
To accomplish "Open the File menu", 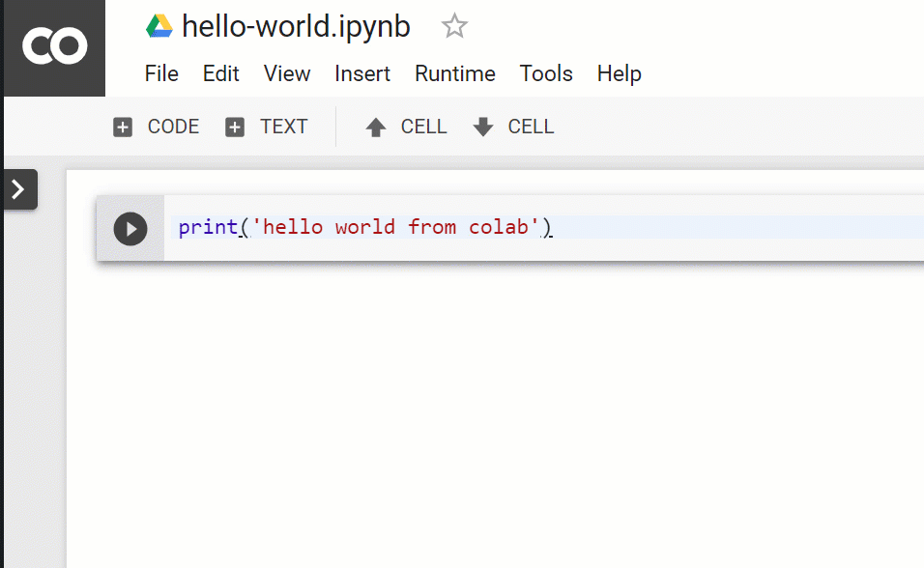I will pyautogui.click(x=161, y=73).
